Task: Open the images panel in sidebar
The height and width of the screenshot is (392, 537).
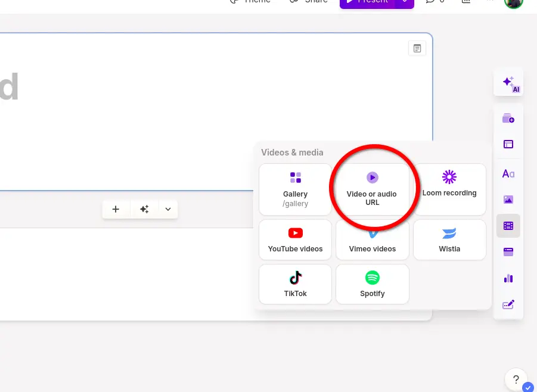Action: coord(508,200)
